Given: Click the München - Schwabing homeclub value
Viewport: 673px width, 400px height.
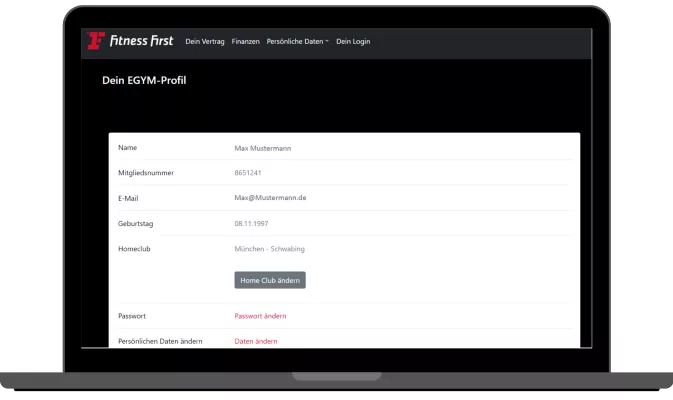Looking at the screenshot, I should point(269,248).
